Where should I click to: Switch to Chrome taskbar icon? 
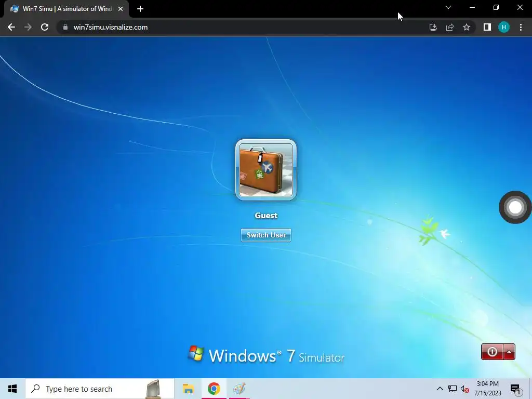point(214,389)
